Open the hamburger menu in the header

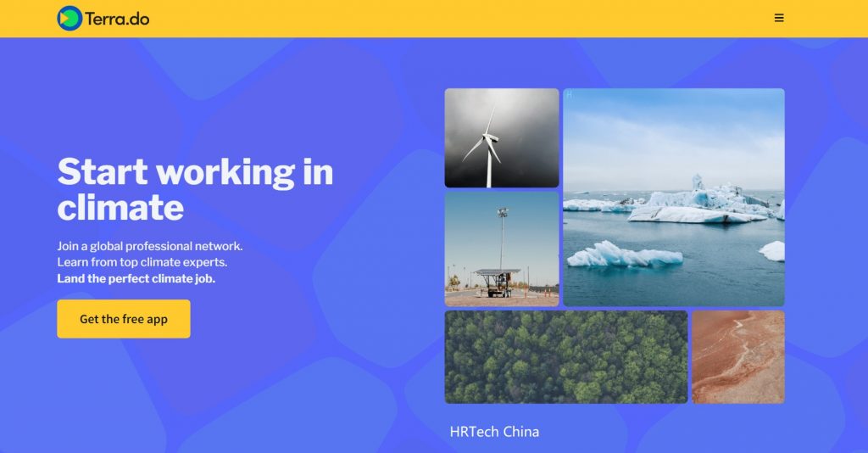click(x=779, y=18)
